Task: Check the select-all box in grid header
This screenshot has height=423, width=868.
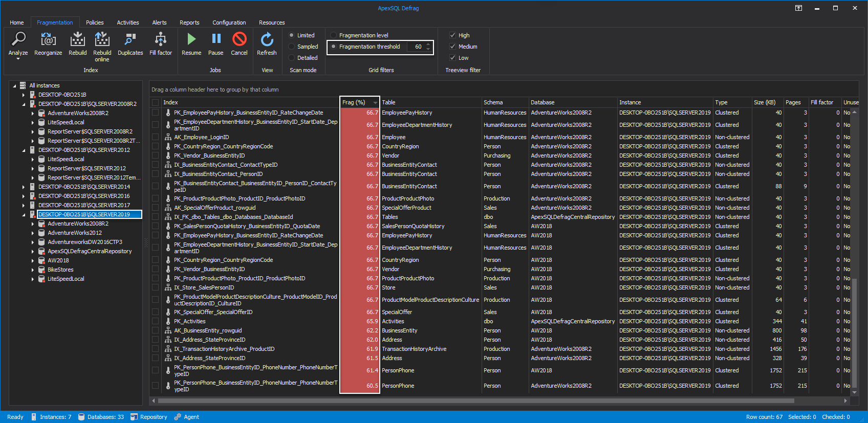Action: pyautogui.click(x=155, y=102)
